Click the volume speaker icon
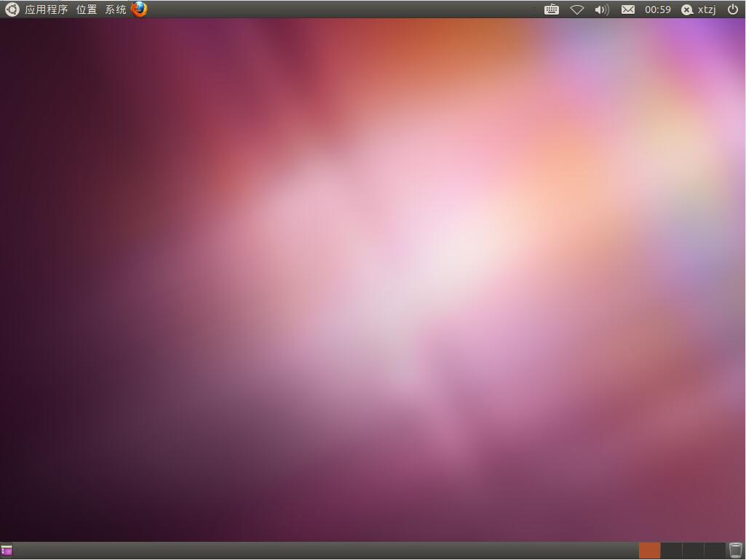The width and height of the screenshot is (746, 560). tap(600, 9)
